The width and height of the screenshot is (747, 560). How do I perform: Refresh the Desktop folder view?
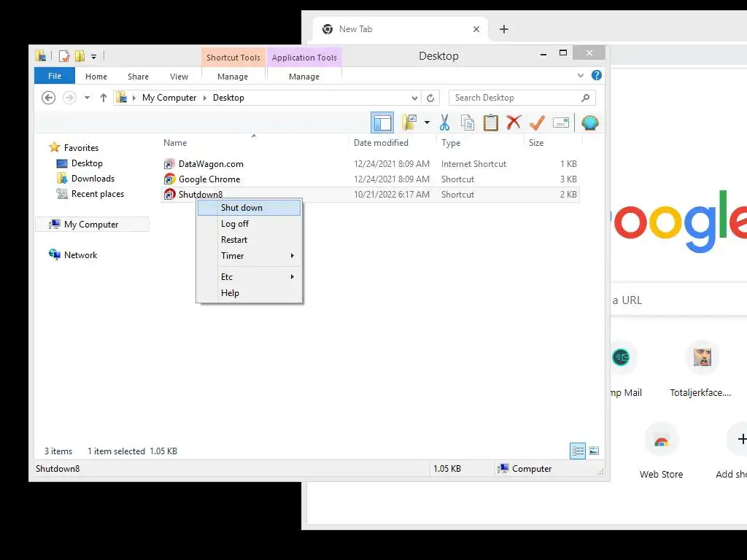pos(430,98)
